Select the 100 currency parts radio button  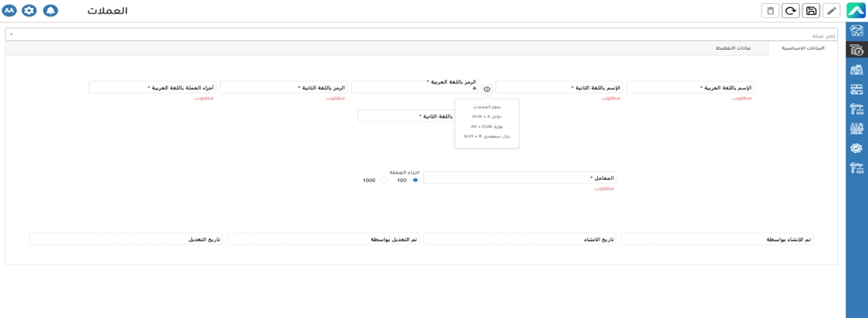tap(415, 181)
